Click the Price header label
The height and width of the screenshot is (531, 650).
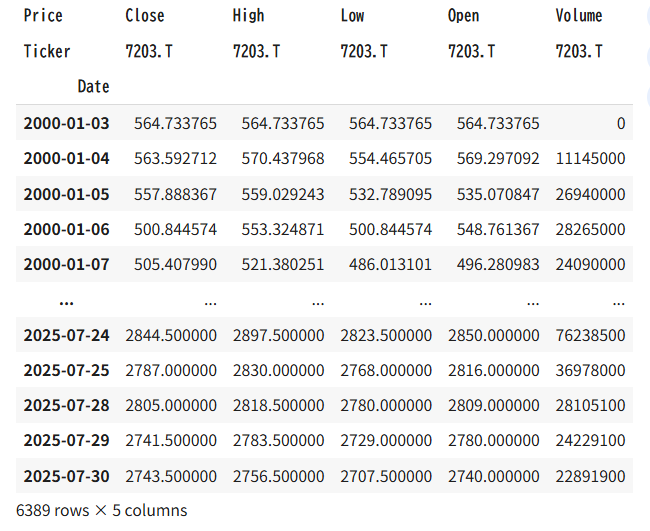(43, 16)
